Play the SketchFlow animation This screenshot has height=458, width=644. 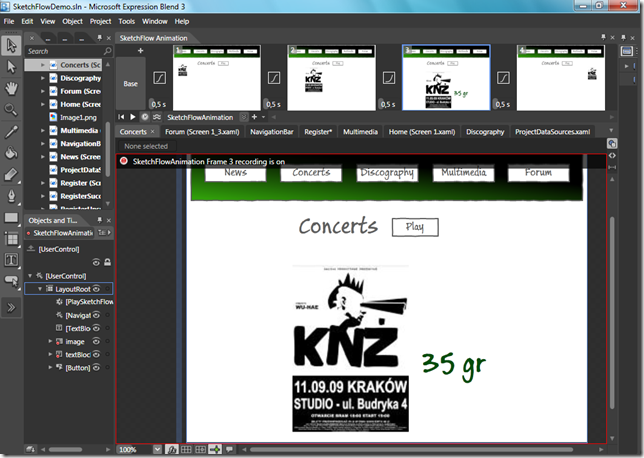[x=133, y=117]
